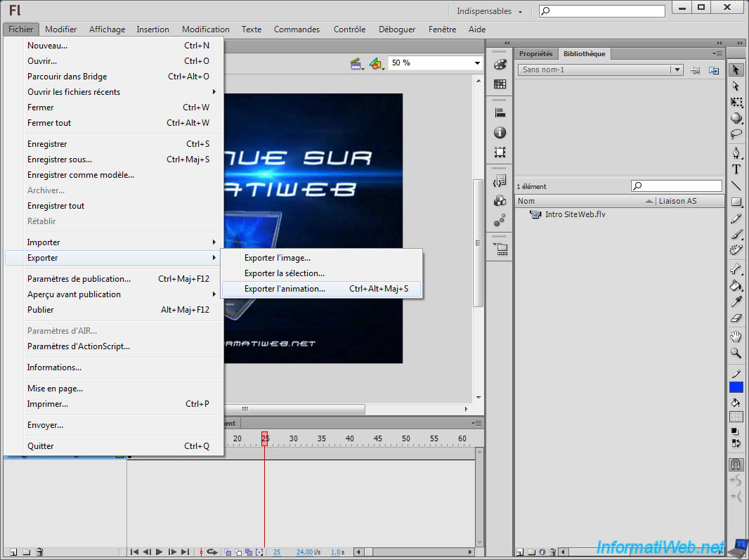Select the 3D Rotation tool
The height and width of the screenshot is (560, 749).
[736, 117]
